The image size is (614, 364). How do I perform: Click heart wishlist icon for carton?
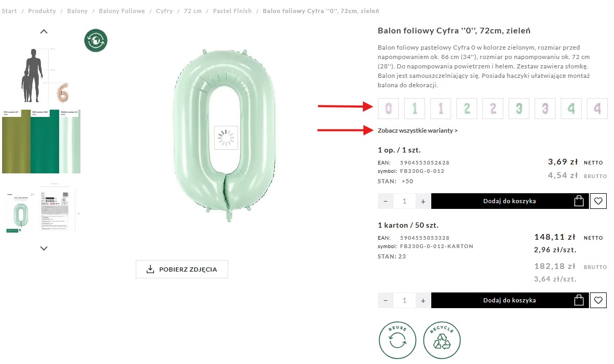click(x=598, y=300)
